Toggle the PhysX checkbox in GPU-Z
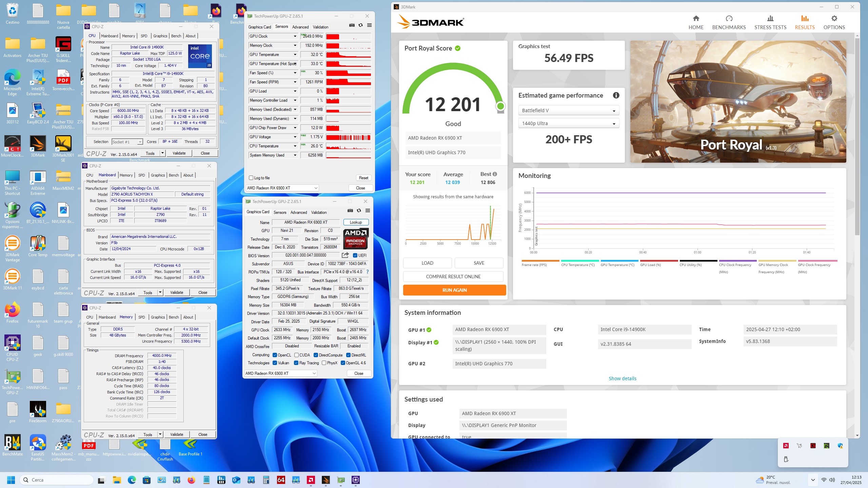This screenshot has width=868, height=488. 324,363
